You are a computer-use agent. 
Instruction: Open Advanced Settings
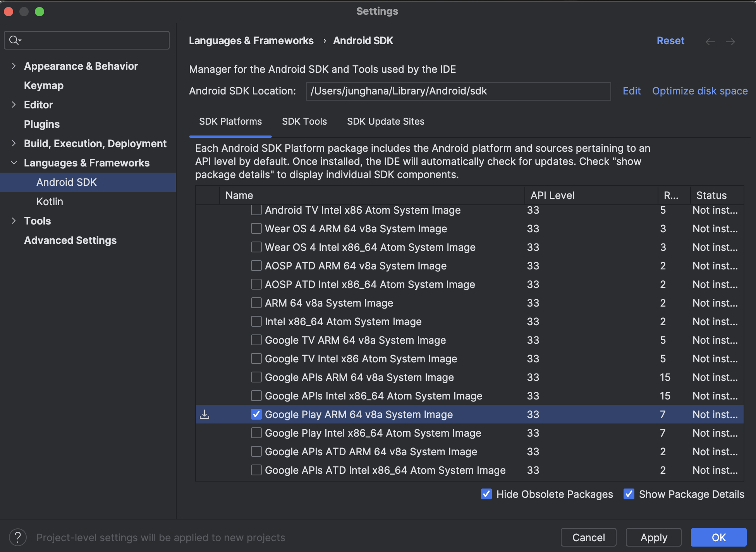(x=70, y=240)
